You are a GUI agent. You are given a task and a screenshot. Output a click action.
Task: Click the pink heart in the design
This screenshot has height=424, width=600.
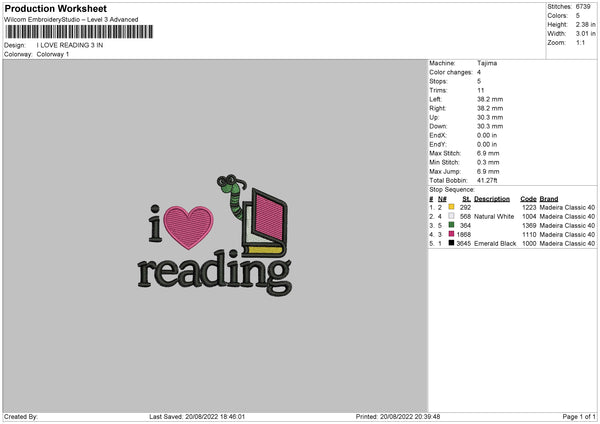pyautogui.click(x=188, y=227)
